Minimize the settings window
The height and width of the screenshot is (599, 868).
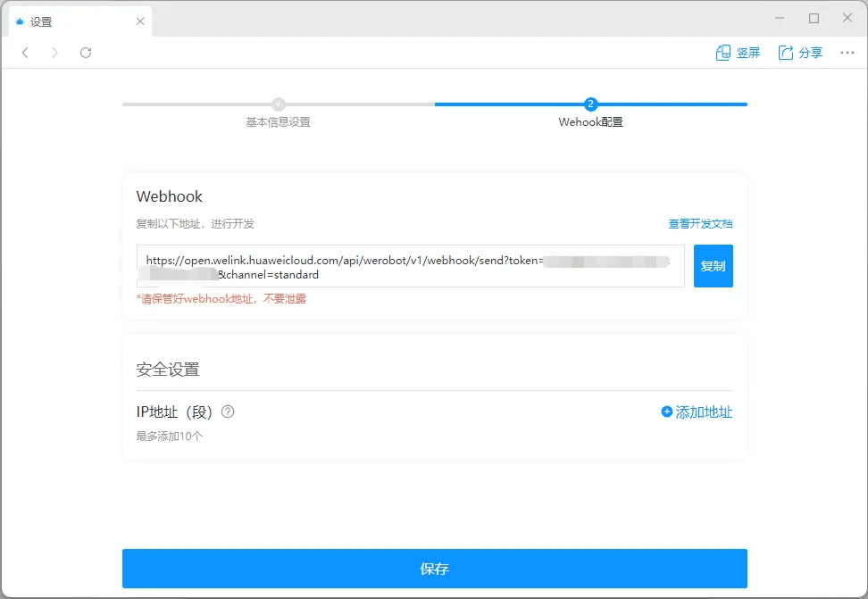(x=780, y=18)
